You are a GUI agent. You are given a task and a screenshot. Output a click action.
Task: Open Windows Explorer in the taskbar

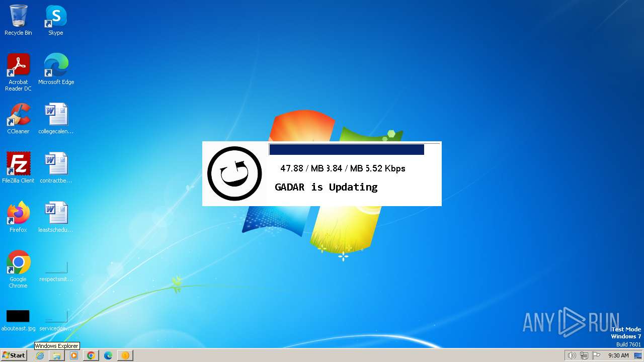tap(57, 355)
